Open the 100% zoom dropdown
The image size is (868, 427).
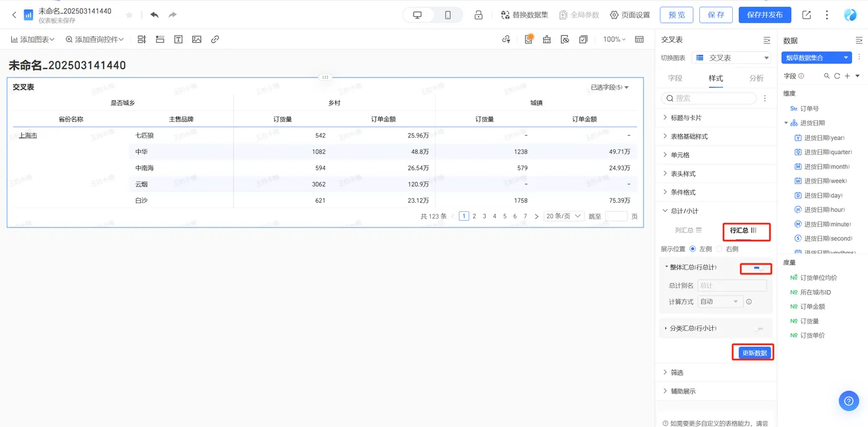(x=616, y=40)
